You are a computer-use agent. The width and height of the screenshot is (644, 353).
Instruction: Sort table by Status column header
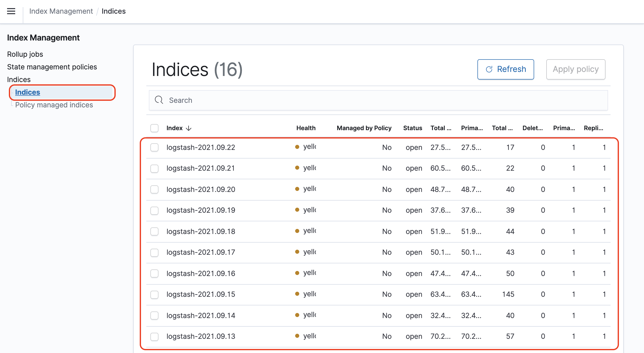coord(412,128)
